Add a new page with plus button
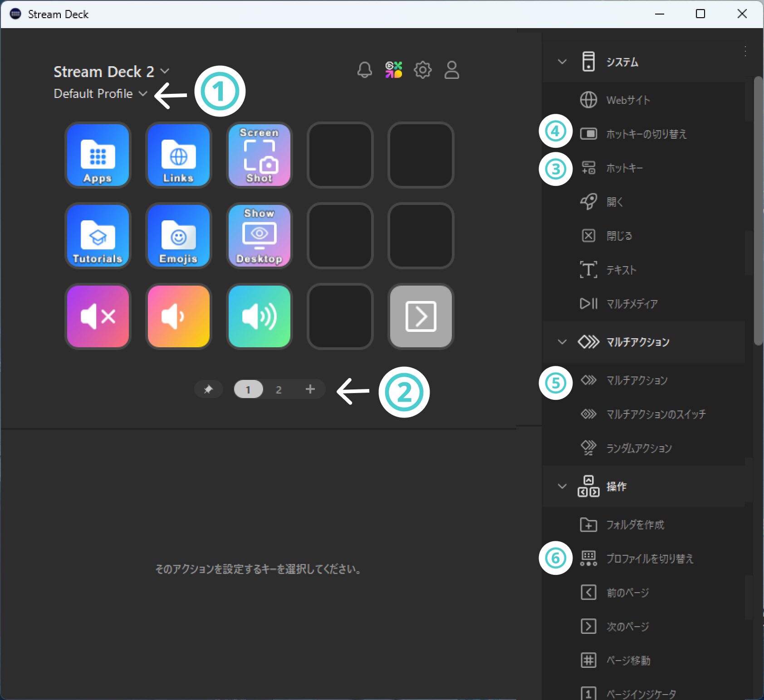 [x=310, y=389]
